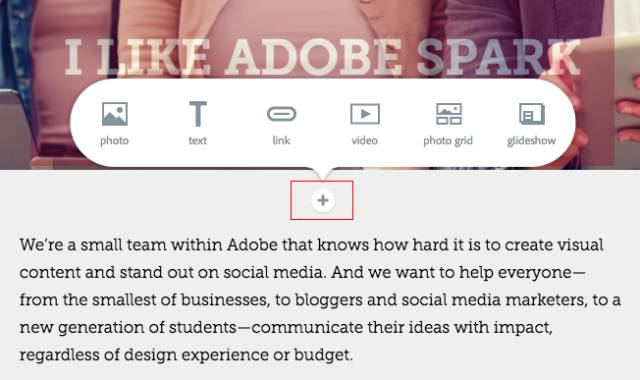Click paragraph line starting "We're a small team"
Image resolution: width=640 pixels, height=380 pixels.
click(x=311, y=245)
